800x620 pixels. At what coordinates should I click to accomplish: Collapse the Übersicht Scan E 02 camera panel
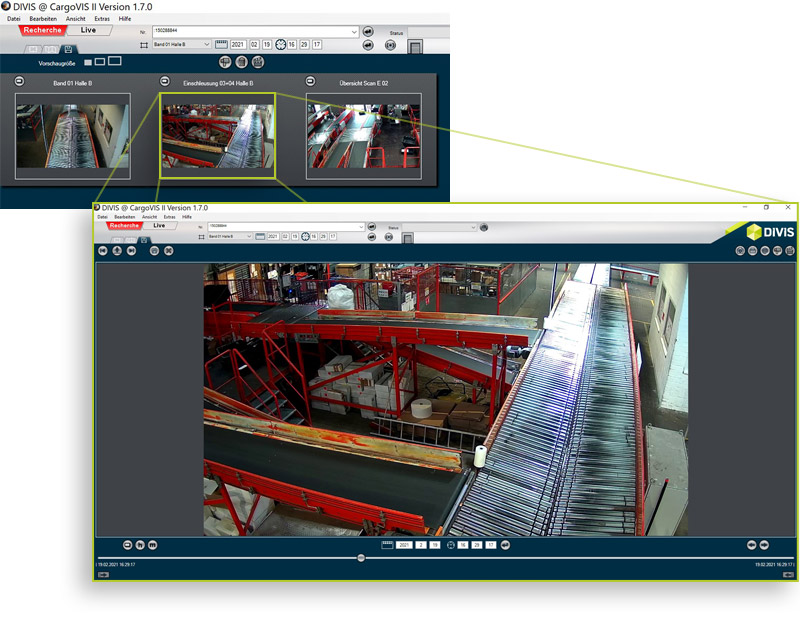[x=310, y=81]
